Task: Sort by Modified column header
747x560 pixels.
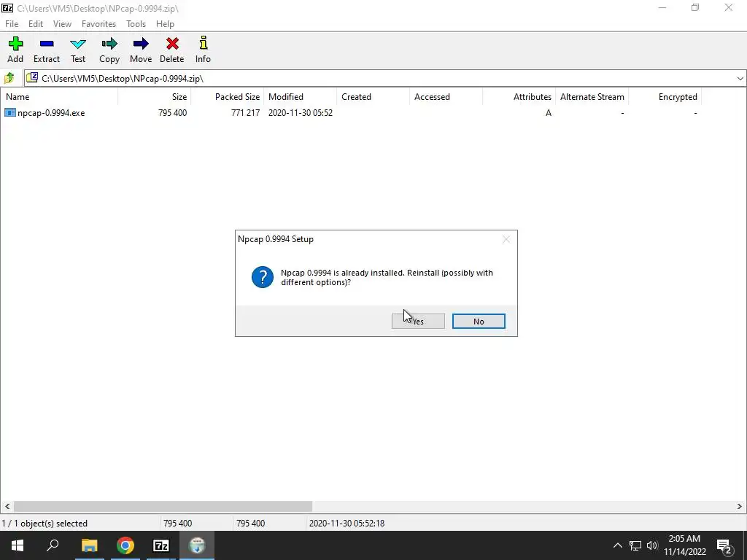Action: pos(300,97)
